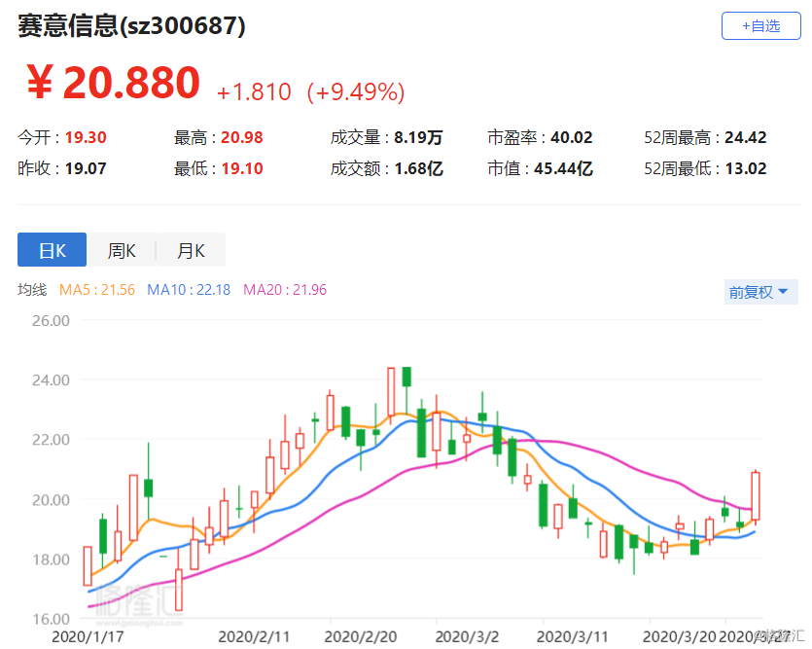Click the 最高 value 20.98
The width and height of the screenshot is (812, 649).
244,138
